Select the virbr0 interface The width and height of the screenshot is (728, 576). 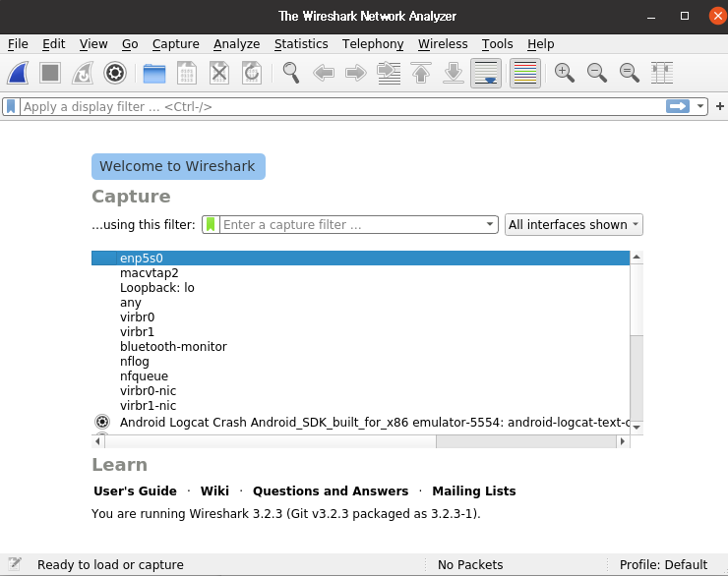(x=360, y=317)
